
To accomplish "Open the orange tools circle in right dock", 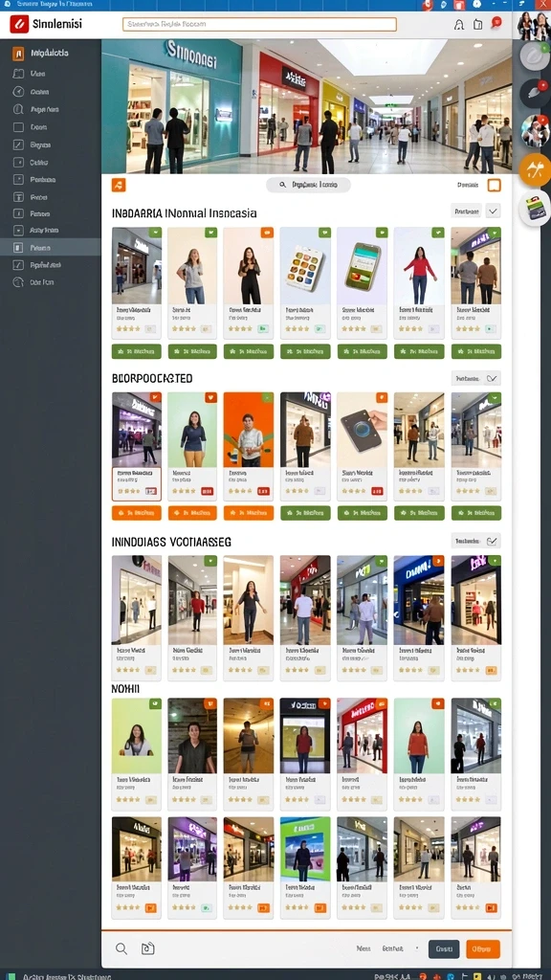I will point(535,170).
